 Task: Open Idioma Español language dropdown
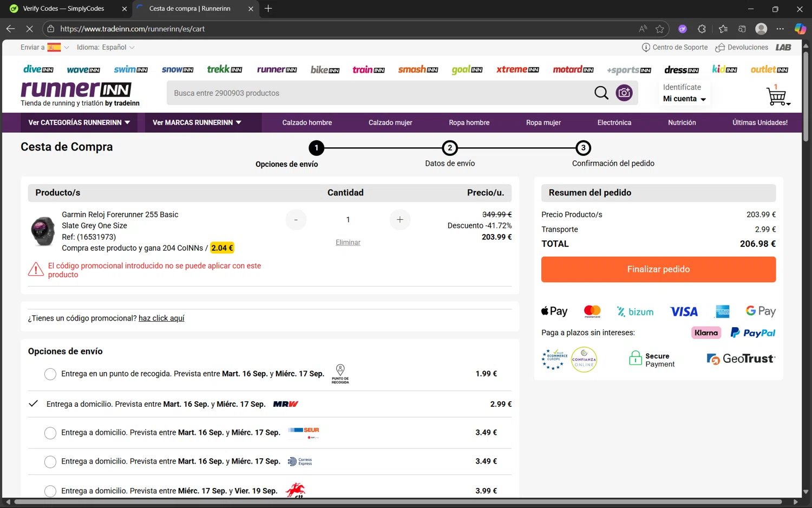(x=106, y=47)
